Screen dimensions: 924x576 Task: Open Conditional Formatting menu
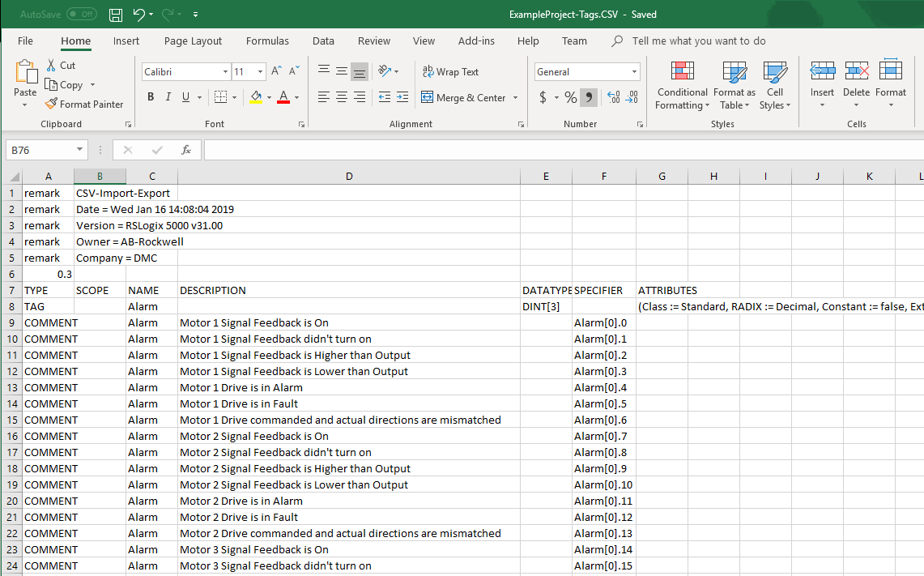tap(682, 86)
